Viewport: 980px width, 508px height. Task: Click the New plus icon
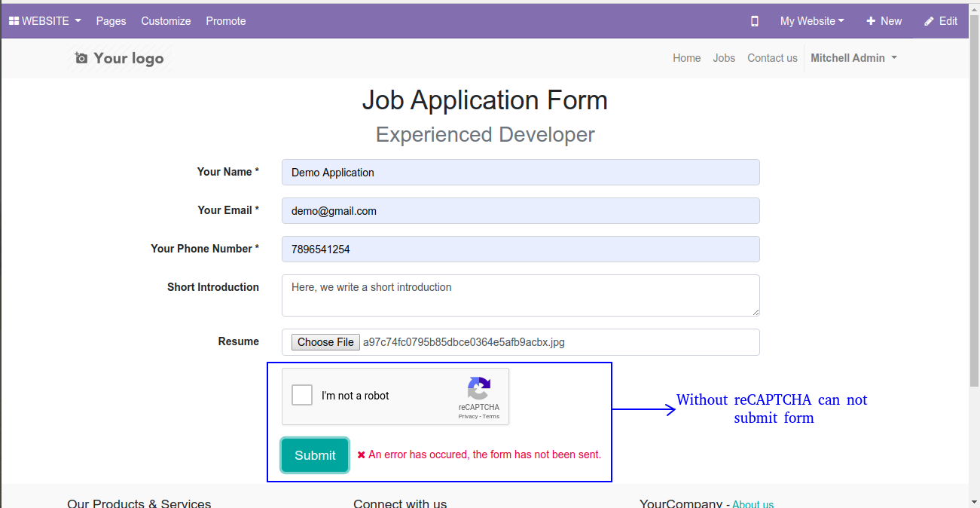tap(871, 21)
